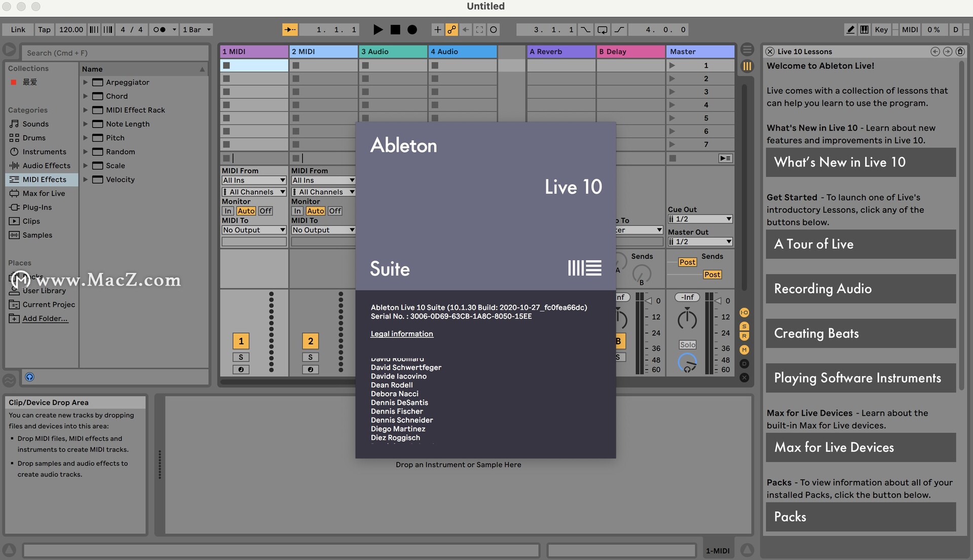Select the Sounds category

click(x=35, y=124)
